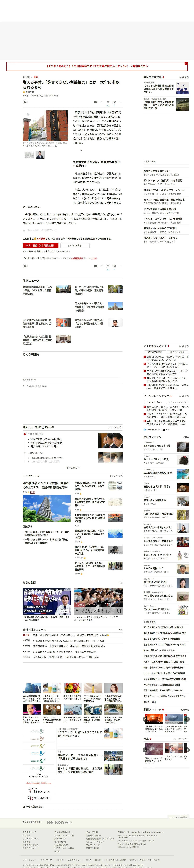Open The Asahi Shimbun Asia&Japan Watch link
194x868 pixels.
[137, 836]
